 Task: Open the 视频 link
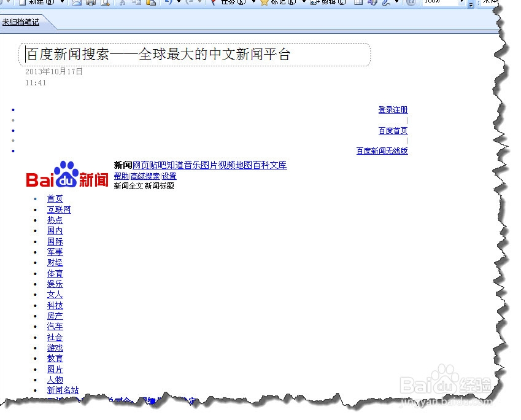227,165
